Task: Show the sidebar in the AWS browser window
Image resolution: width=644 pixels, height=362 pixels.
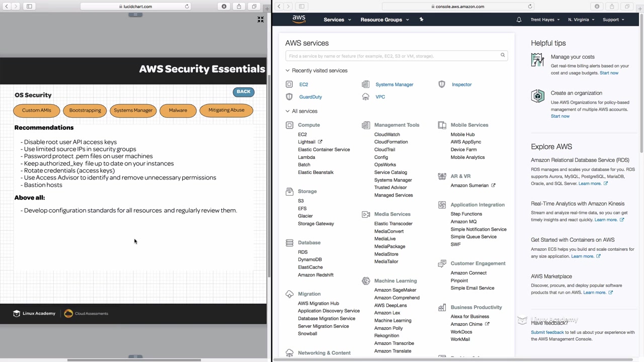Action: [301, 7]
